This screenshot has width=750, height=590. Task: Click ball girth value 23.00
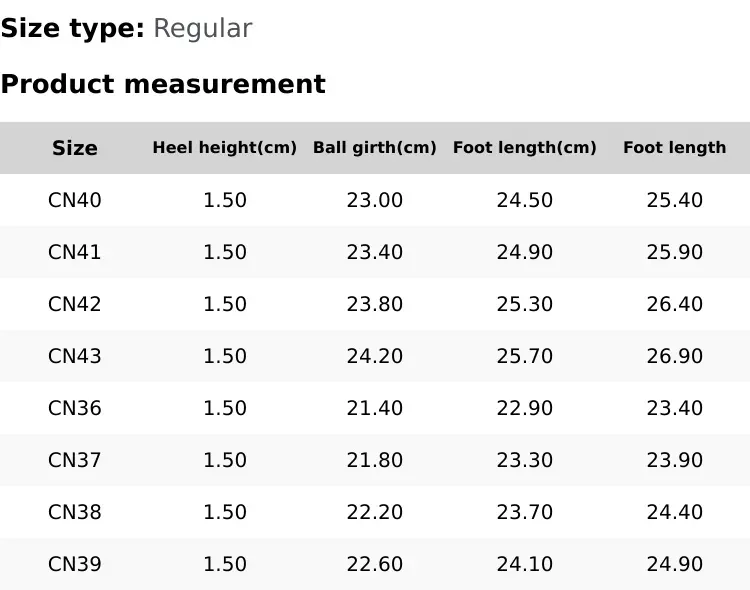(x=375, y=200)
